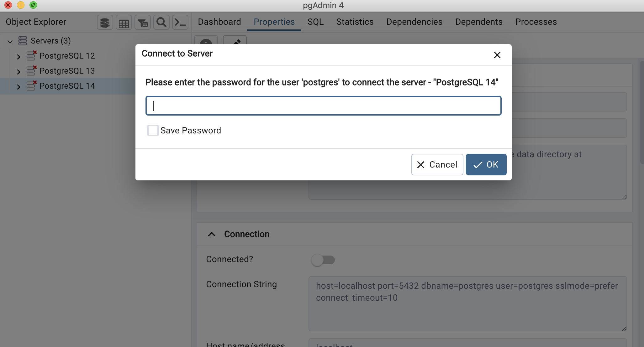Expand the PostgreSQL 14 tree node
Image resolution: width=644 pixels, height=347 pixels.
coord(18,87)
